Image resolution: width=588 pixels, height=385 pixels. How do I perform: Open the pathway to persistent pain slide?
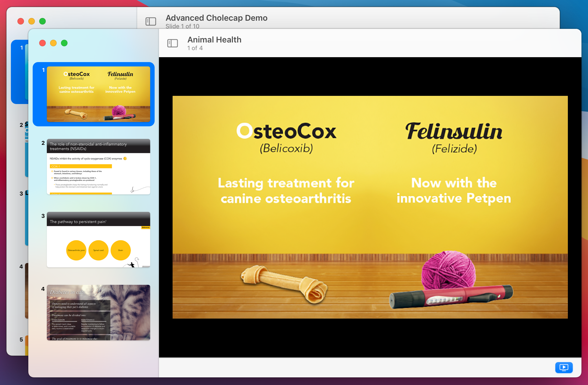pyautogui.click(x=98, y=240)
